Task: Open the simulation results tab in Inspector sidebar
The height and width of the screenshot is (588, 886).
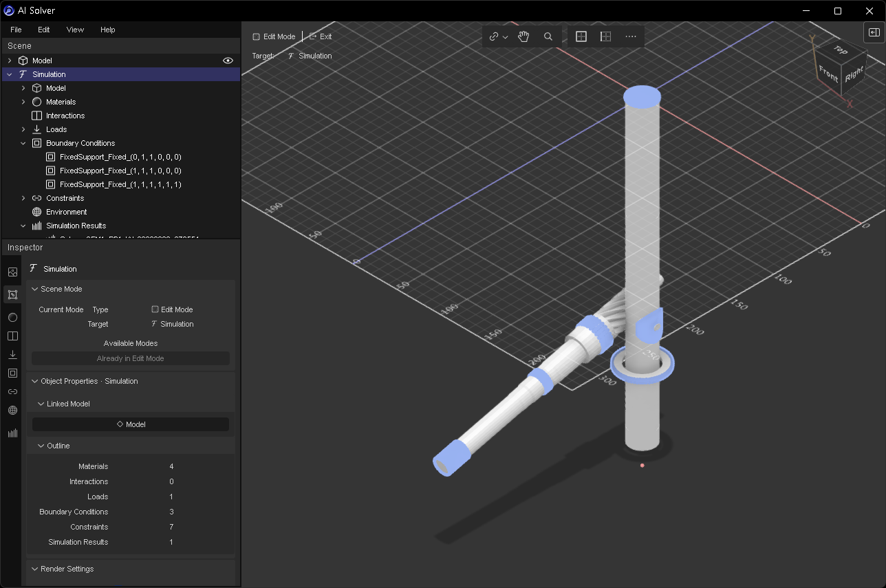Action: pyautogui.click(x=12, y=433)
